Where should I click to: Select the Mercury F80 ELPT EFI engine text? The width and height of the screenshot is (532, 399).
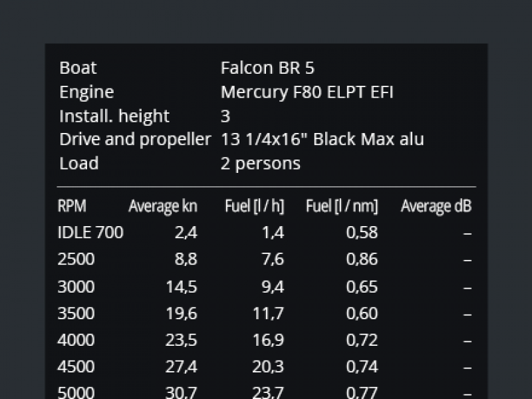point(307,92)
